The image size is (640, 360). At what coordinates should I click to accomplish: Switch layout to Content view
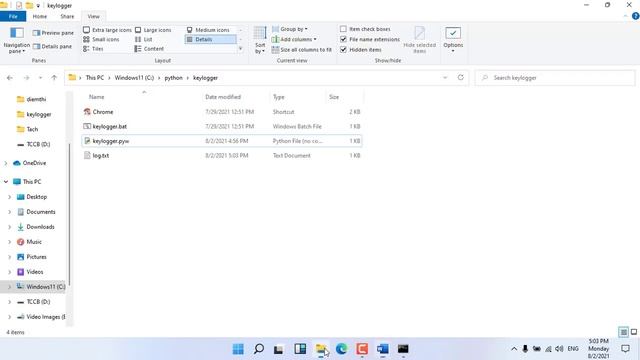pos(149,49)
